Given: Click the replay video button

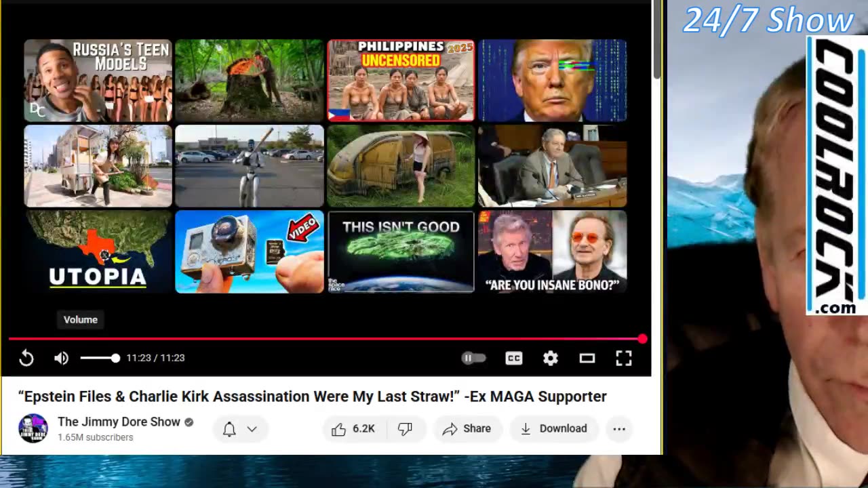Looking at the screenshot, I should click(x=26, y=358).
